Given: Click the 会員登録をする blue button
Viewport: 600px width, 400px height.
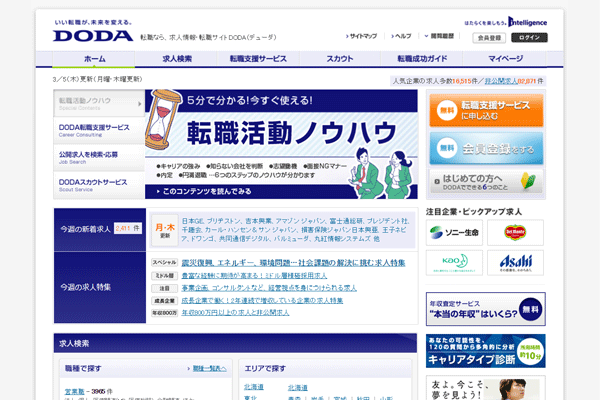Looking at the screenshot, I should coord(486,148).
